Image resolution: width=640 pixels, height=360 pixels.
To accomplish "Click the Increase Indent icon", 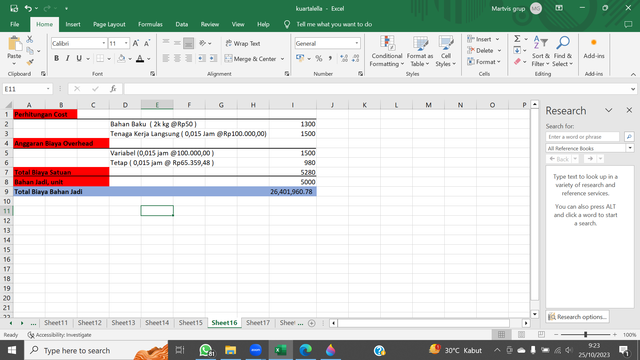I will (x=213, y=59).
